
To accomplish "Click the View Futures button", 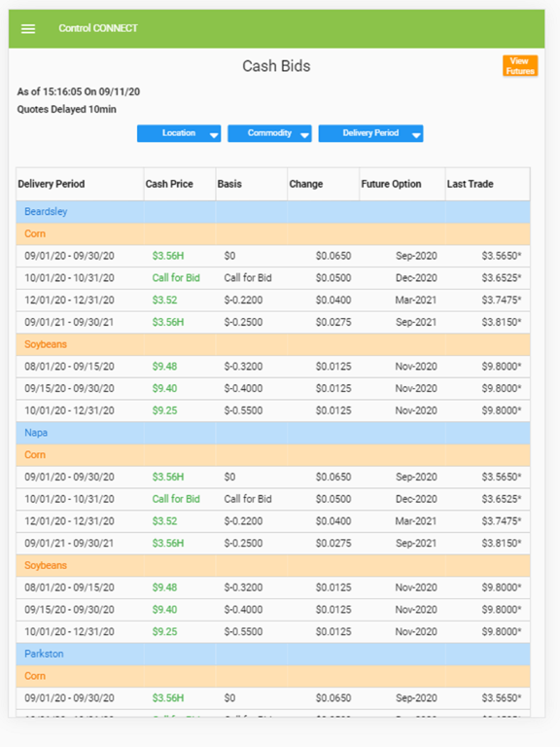I will [520, 66].
